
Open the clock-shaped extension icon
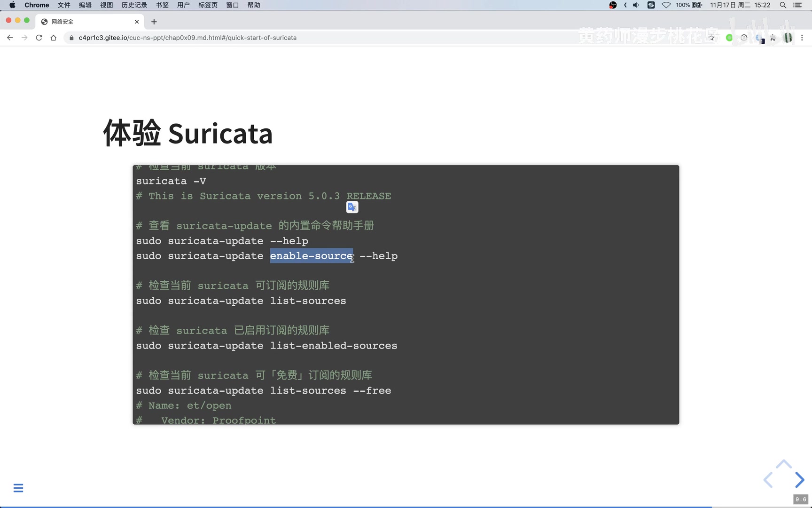click(744, 38)
